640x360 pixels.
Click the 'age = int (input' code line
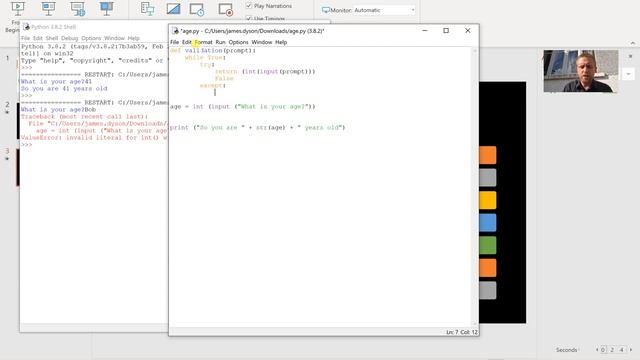243,107
